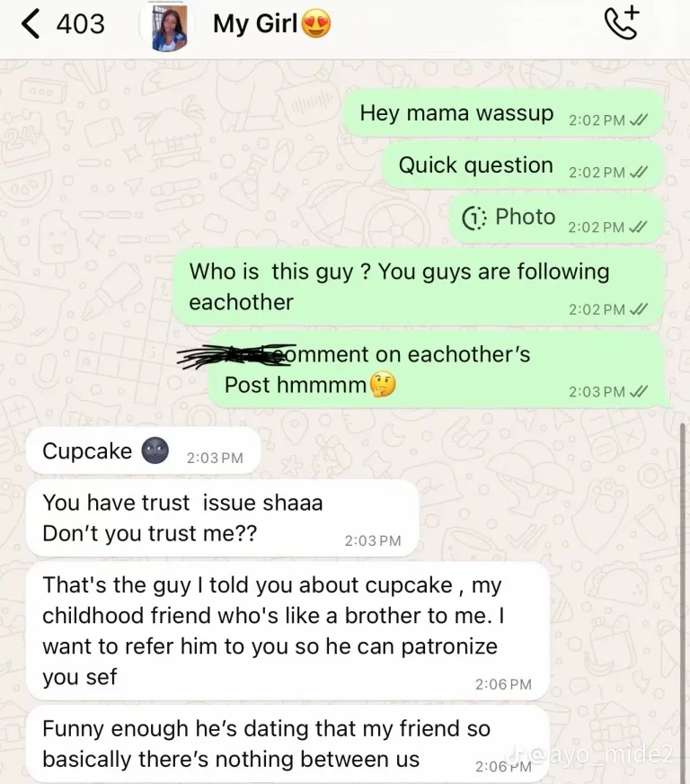The width and height of the screenshot is (690, 784).
Task: Select the childhood friend explanation message
Action: [x=287, y=631]
